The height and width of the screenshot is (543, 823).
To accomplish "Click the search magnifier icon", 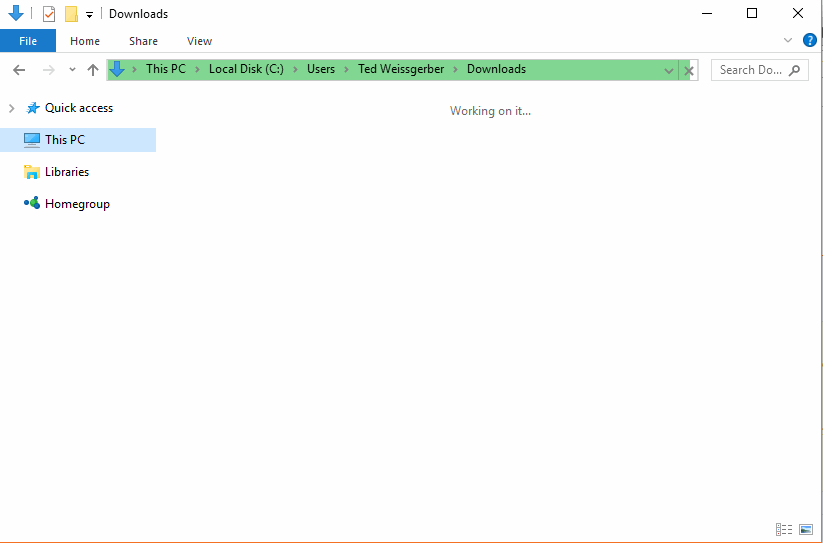I will 794,70.
